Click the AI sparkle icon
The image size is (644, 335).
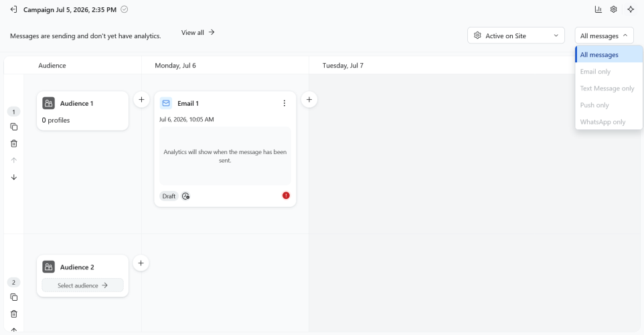click(x=631, y=9)
